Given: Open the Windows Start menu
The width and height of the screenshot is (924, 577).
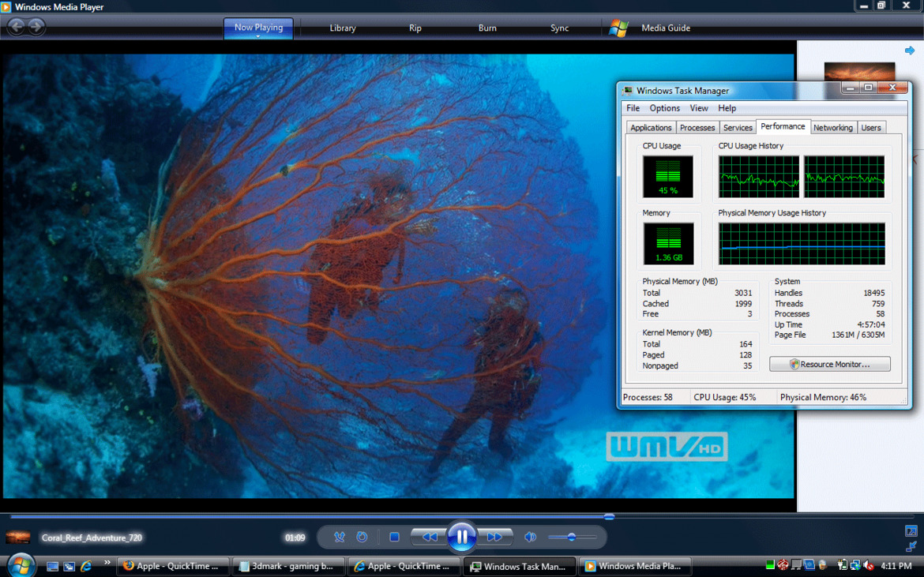Looking at the screenshot, I should (21, 566).
